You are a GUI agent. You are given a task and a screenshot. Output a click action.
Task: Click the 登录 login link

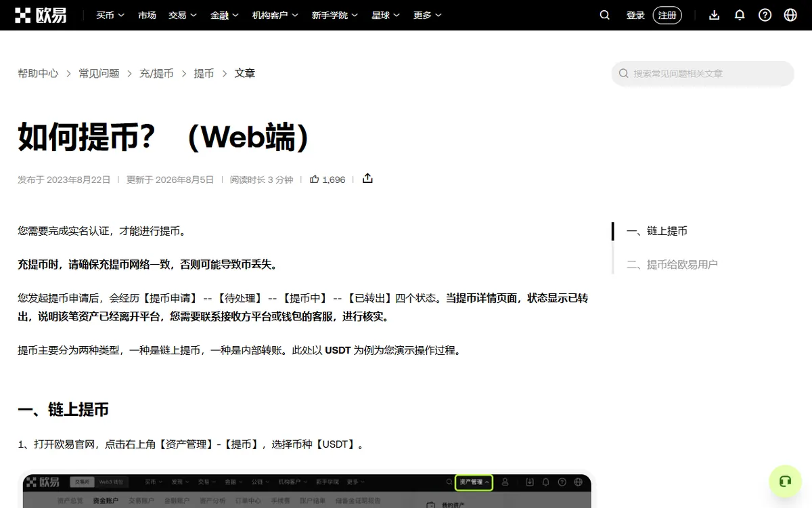pyautogui.click(x=635, y=15)
